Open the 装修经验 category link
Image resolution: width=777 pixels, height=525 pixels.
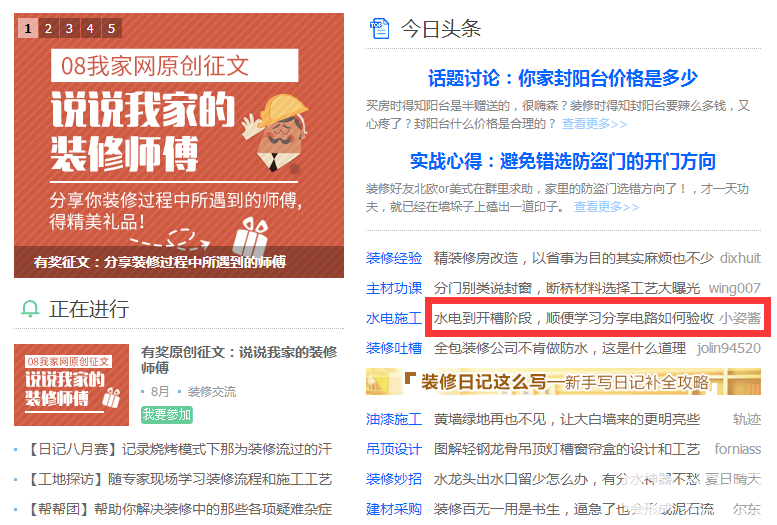394,258
